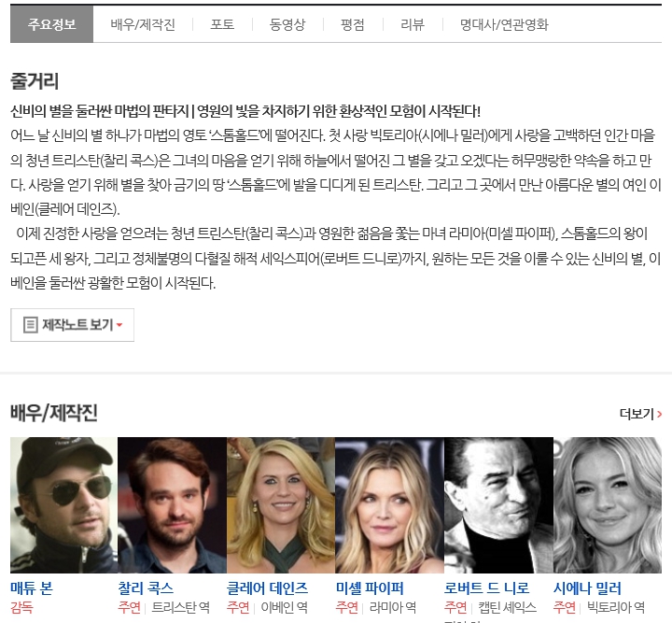This screenshot has width=672, height=623.
Task: Open 찰리 콕스 actor photo
Action: pyautogui.click(x=173, y=505)
